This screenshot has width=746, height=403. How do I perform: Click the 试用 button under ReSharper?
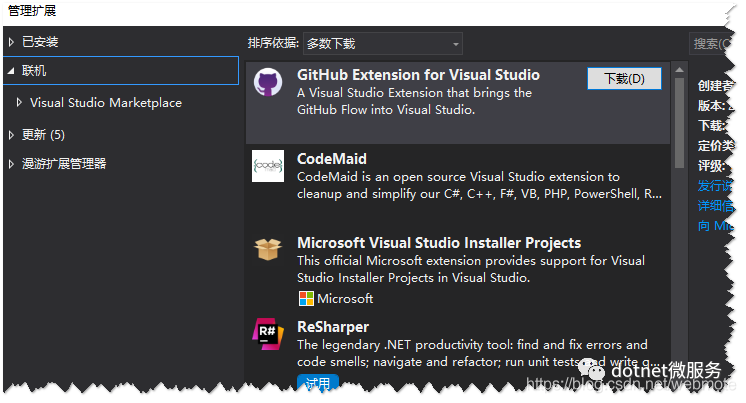318,383
